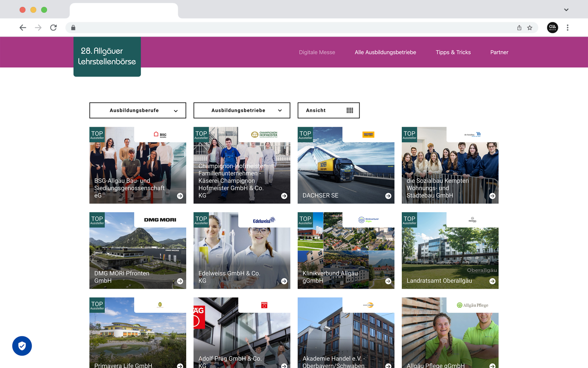
Task: Go to Tipps & Tricks
Action: pyautogui.click(x=453, y=52)
